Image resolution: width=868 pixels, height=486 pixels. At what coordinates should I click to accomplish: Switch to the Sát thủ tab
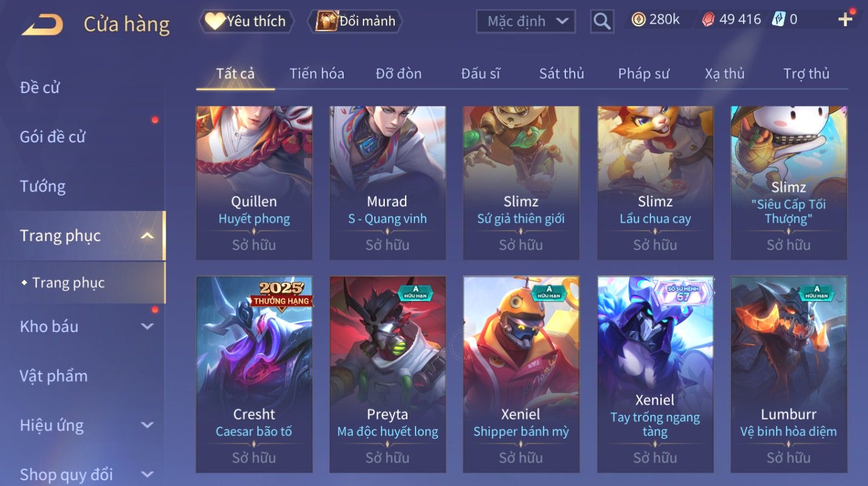click(561, 73)
